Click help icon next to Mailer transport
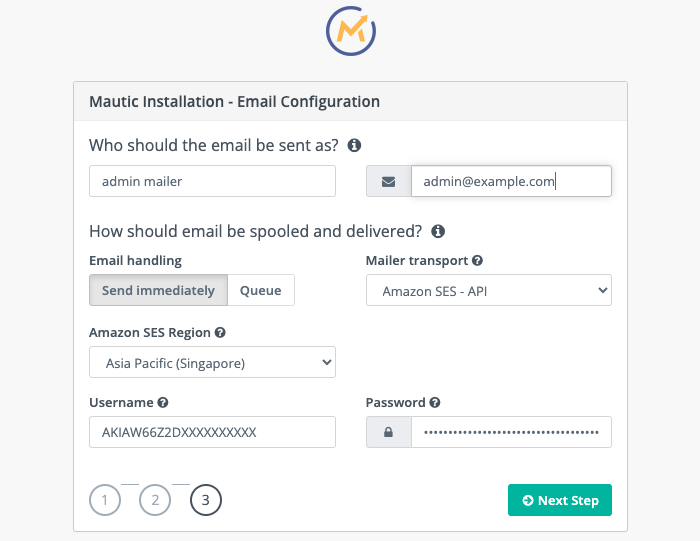 click(x=478, y=261)
